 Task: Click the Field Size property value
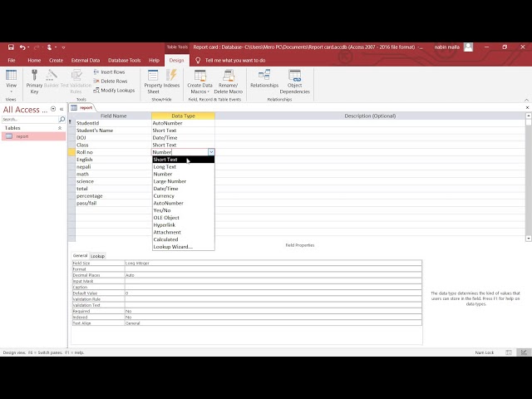point(273,263)
